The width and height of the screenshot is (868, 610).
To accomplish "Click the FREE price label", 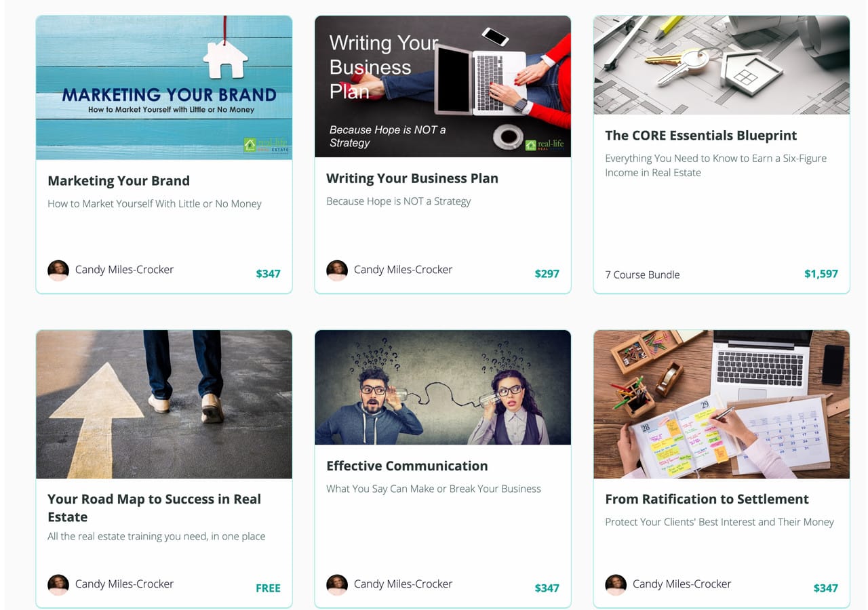I will tap(268, 588).
